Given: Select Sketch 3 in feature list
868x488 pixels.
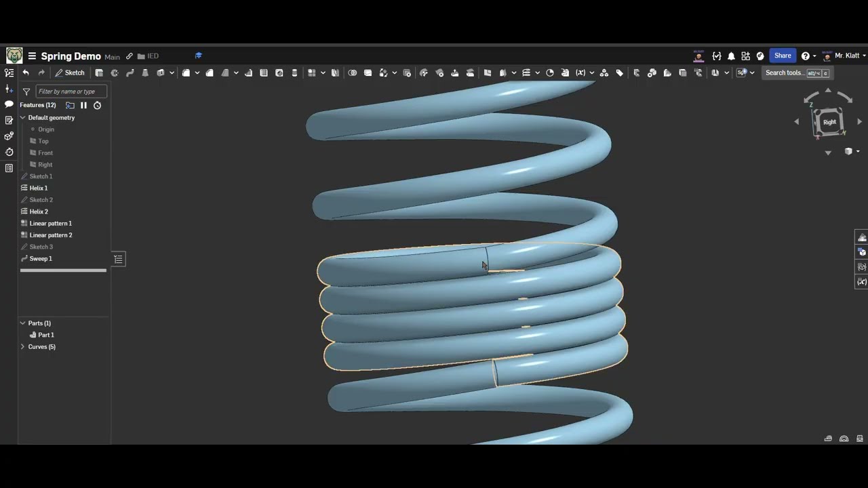Looking at the screenshot, I should click(x=41, y=247).
